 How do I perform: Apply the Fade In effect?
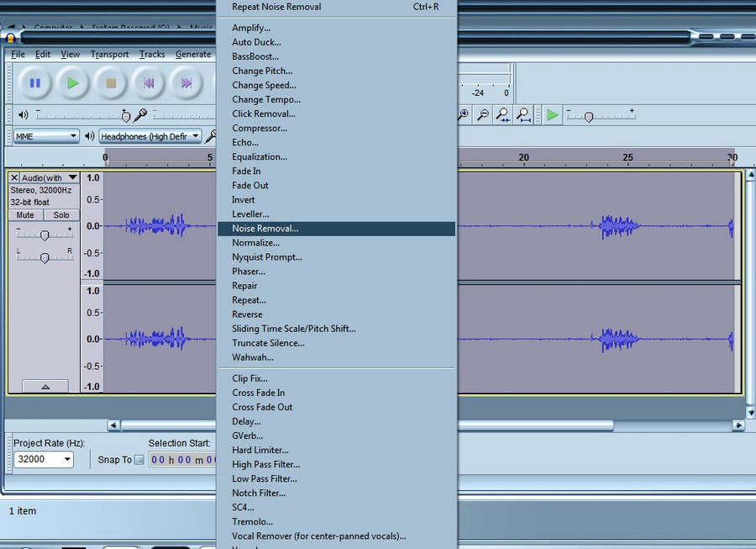(x=336, y=171)
